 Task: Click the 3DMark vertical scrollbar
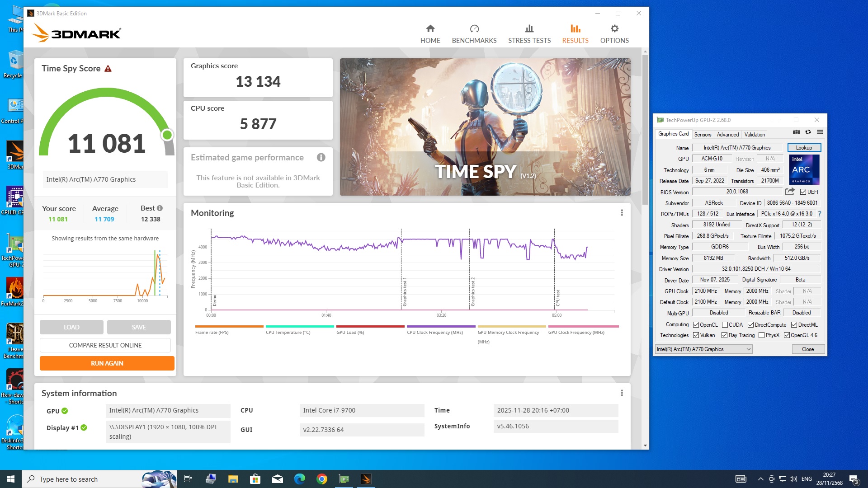pos(645,130)
